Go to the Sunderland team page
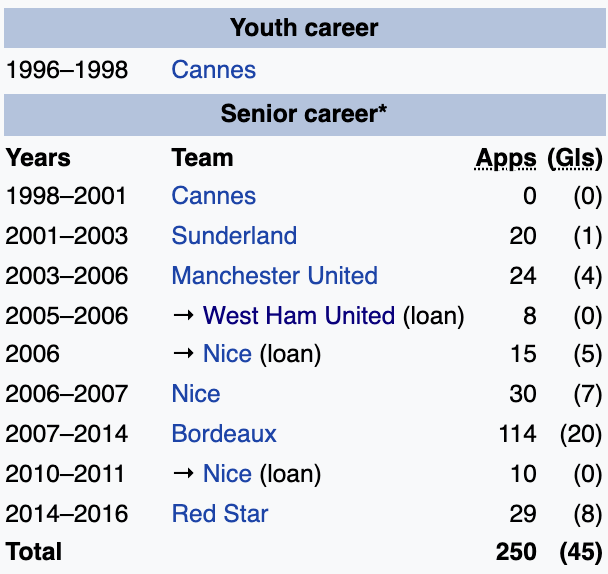This screenshot has width=608, height=574. pos(234,236)
